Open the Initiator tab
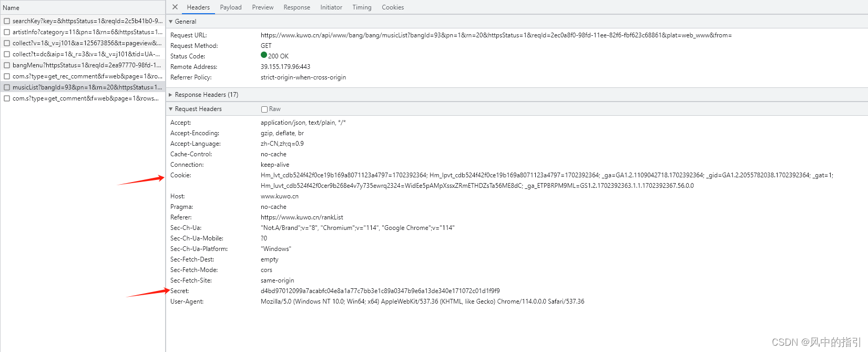868x352 pixels. pyautogui.click(x=331, y=7)
